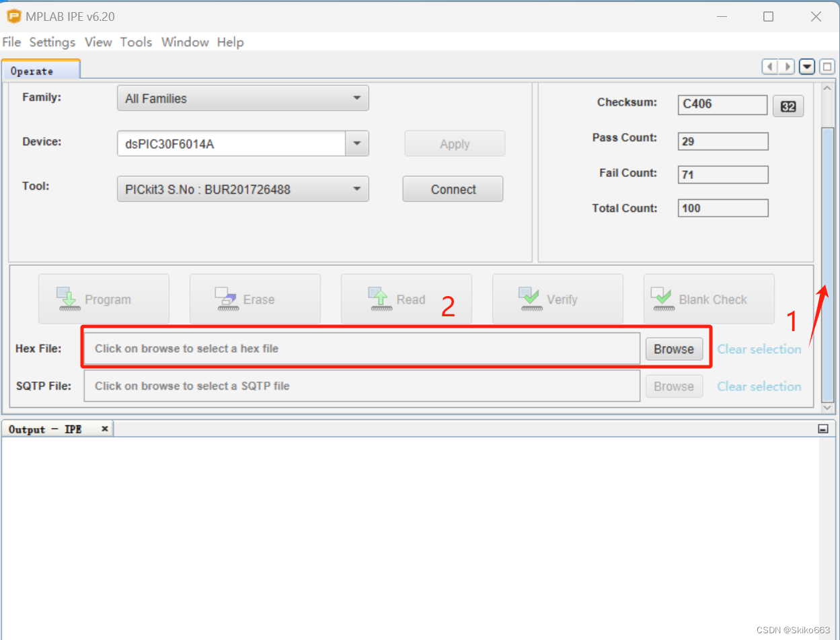
Task: Click the Program button
Action: tap(104, 299)
